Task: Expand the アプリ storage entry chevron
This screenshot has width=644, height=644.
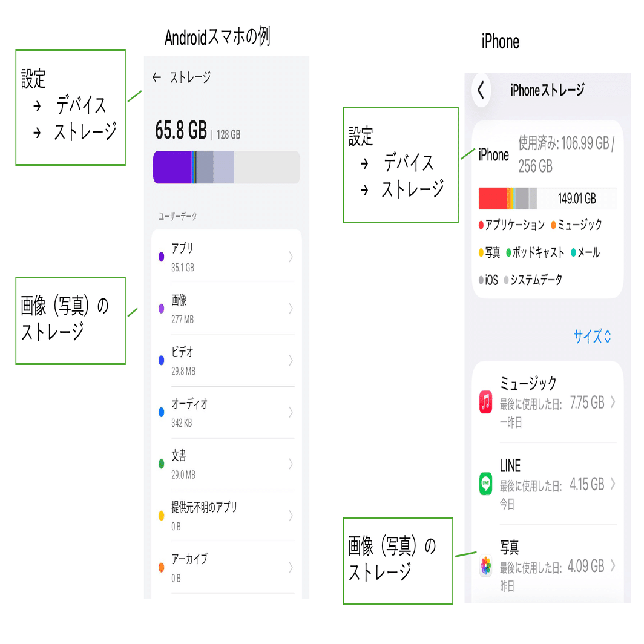Action: pyautogui.click(x=290, y=256)
